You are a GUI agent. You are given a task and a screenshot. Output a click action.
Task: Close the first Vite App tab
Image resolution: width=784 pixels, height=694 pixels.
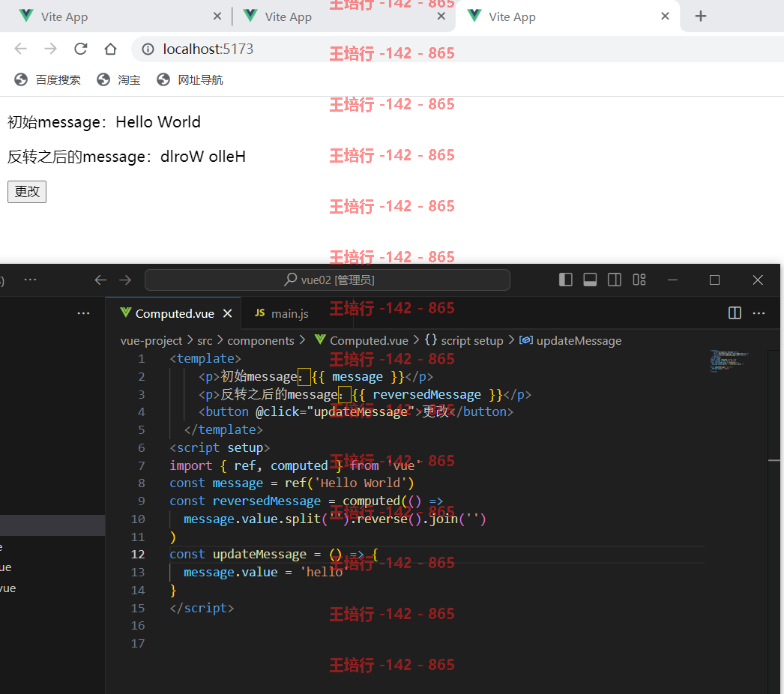click(217, 16)
